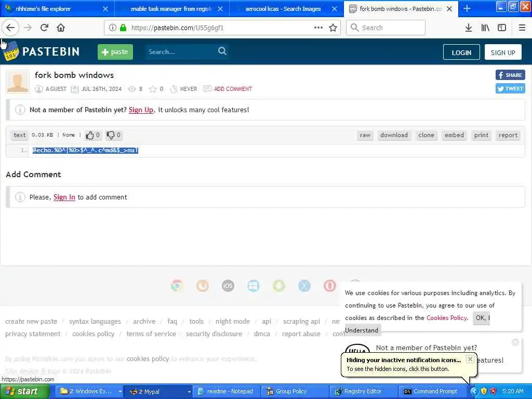Screen dimensions: 532x399
Task: Switch to aerocool kcas Search Images tab
Action: click(283, 9)
